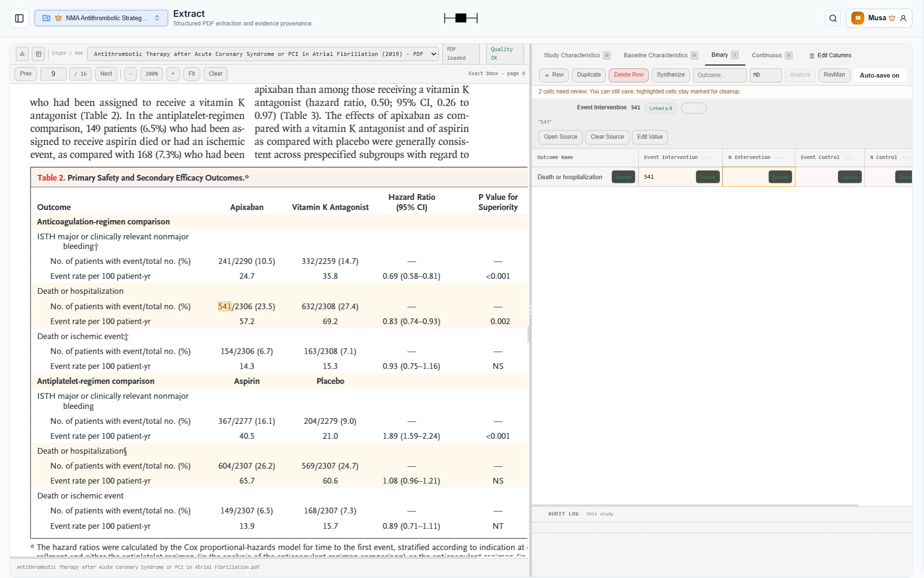Viewport: 924px width, 578px height.
Task: Click the Exact bbox page 9 label
Action: click(497, 74)
